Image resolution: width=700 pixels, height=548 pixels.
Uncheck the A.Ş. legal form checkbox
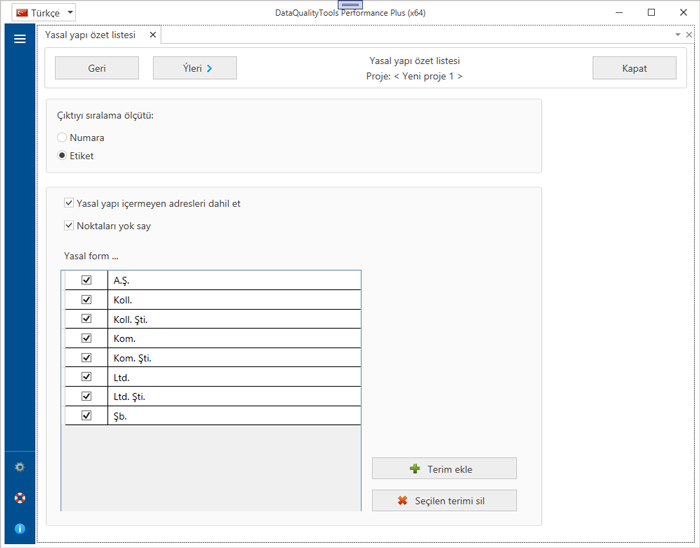coord(86,281)
